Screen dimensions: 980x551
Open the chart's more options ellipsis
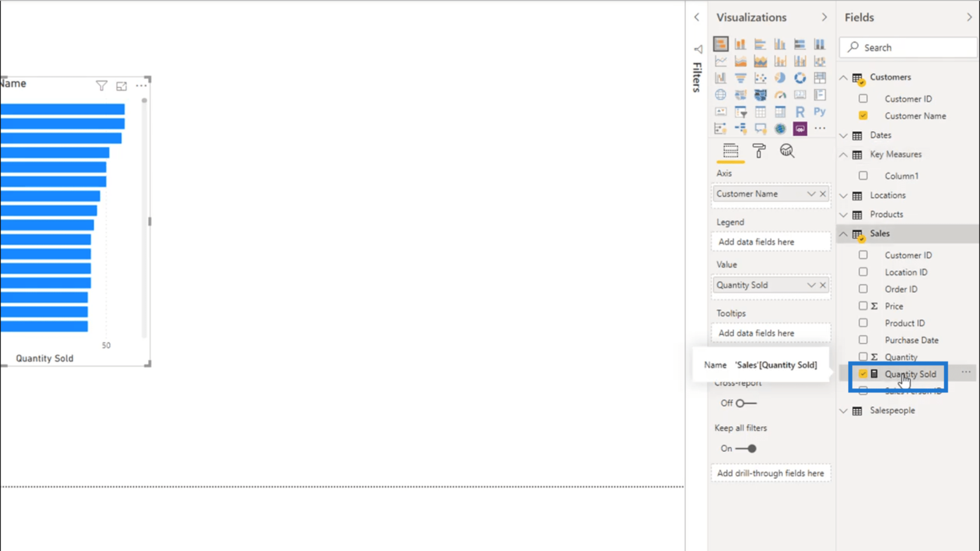(x=141, y=86)
